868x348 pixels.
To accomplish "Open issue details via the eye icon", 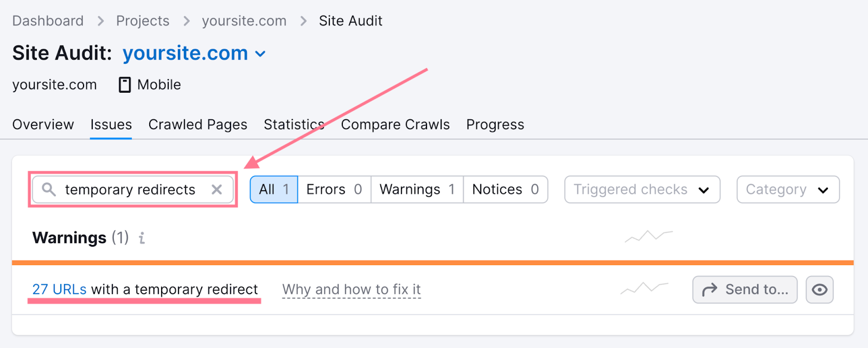I will pos(819,289).
